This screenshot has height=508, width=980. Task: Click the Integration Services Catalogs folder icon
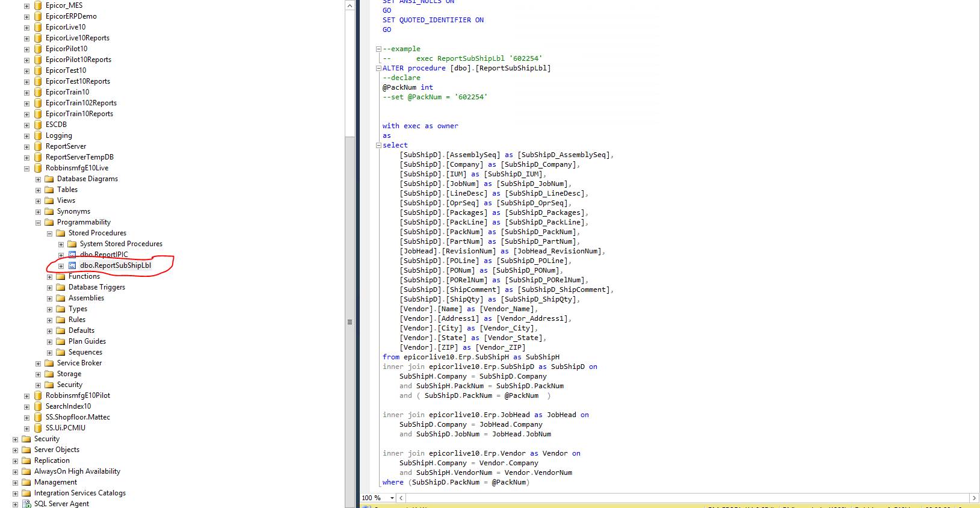coord(26,493)
